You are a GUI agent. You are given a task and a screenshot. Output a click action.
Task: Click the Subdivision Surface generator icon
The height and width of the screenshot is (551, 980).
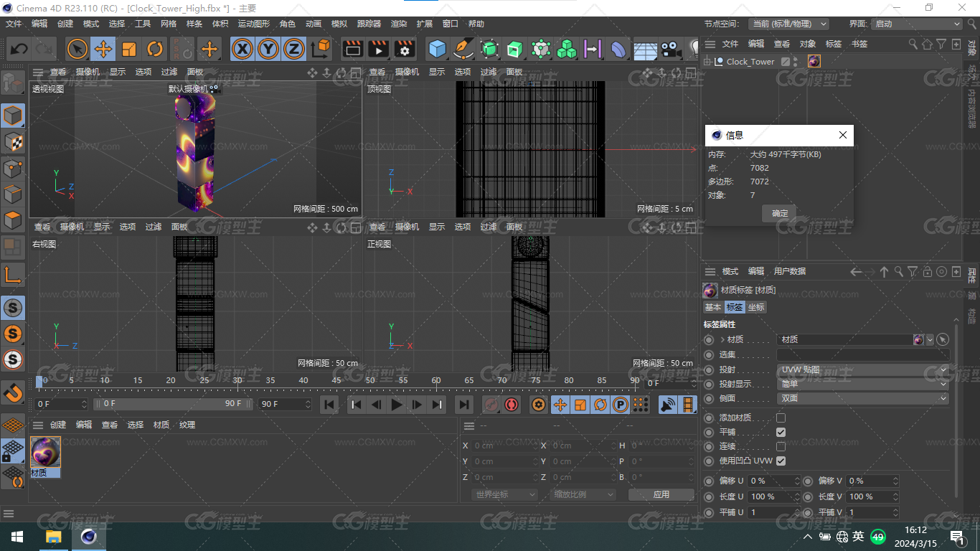(x=489, y=50)
